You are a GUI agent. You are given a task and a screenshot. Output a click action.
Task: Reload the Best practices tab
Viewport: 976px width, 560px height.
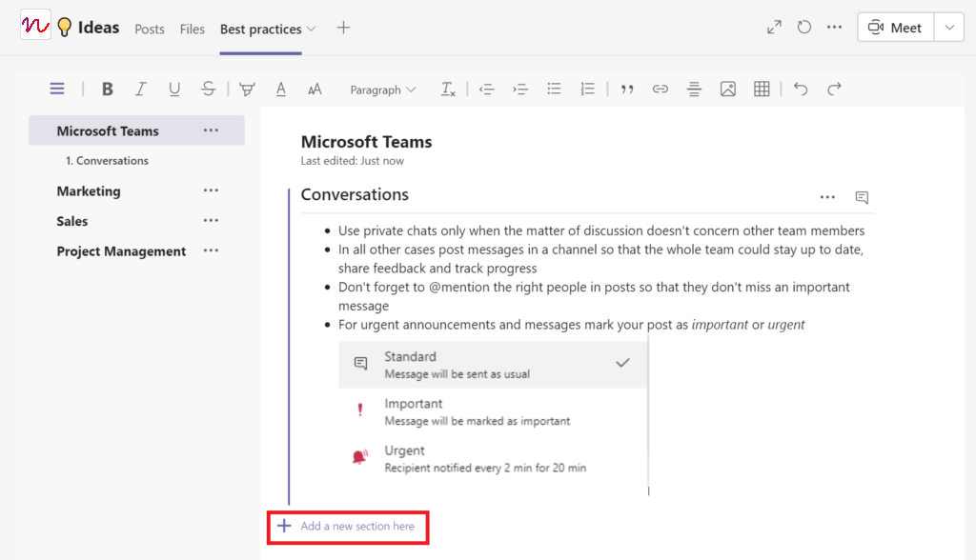[x=804, y=28]
